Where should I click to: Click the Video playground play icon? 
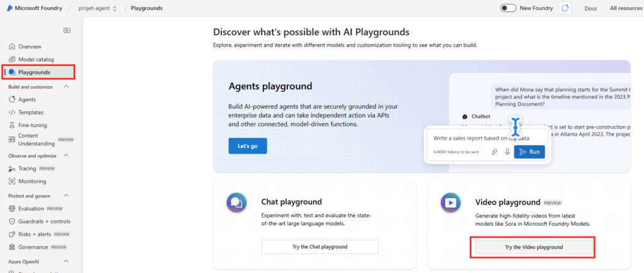[450, 203]
